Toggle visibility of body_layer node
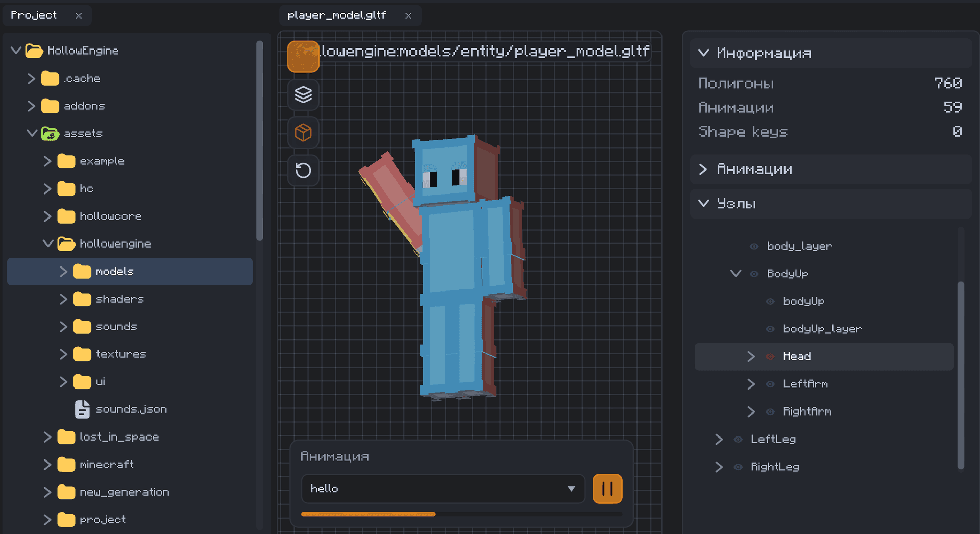 [x=754, y=246]
